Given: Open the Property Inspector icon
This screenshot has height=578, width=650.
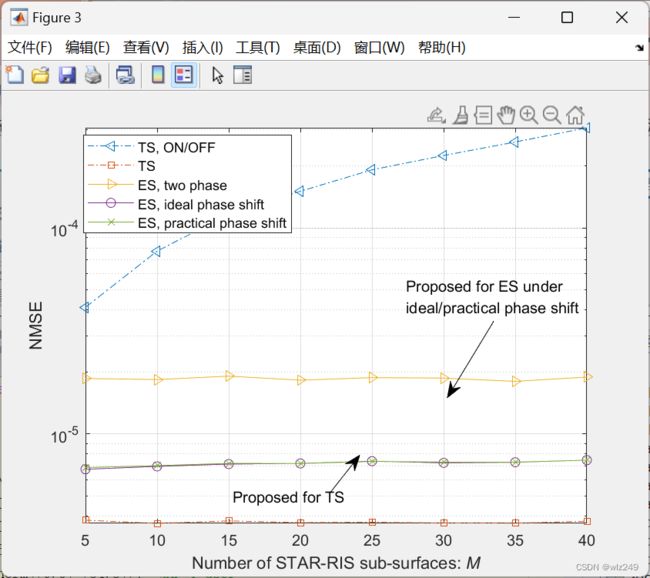Looking at the screenshot, I should (243, 75).
